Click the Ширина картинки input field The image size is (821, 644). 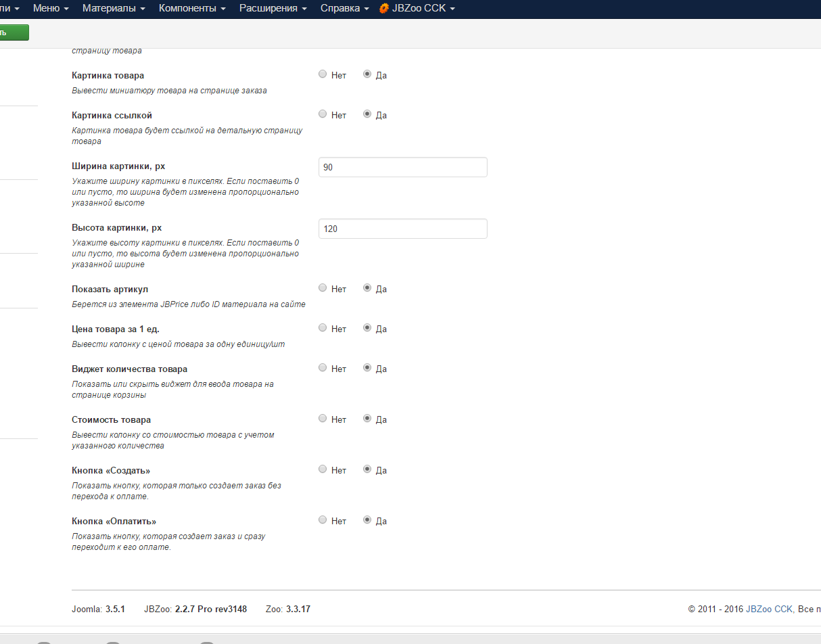(402, 167)
